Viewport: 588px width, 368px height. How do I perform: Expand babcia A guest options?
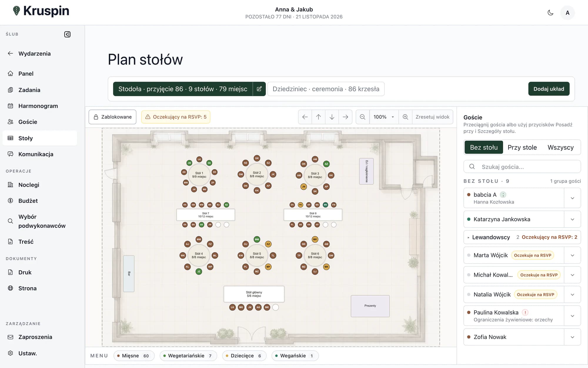572,198
